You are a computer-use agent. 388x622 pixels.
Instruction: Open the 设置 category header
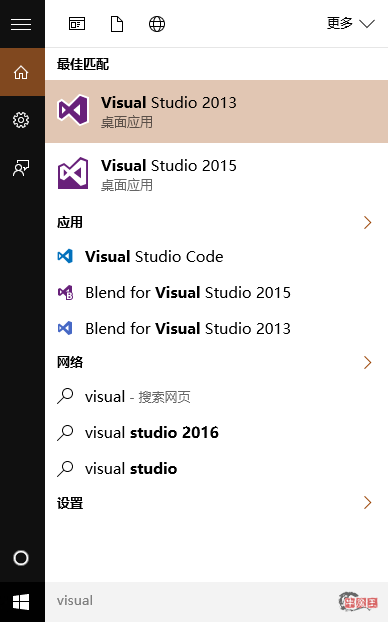pos(70,503)
